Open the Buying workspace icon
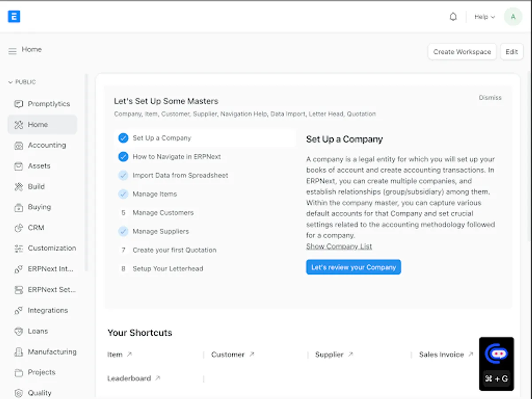 point(19,207)
